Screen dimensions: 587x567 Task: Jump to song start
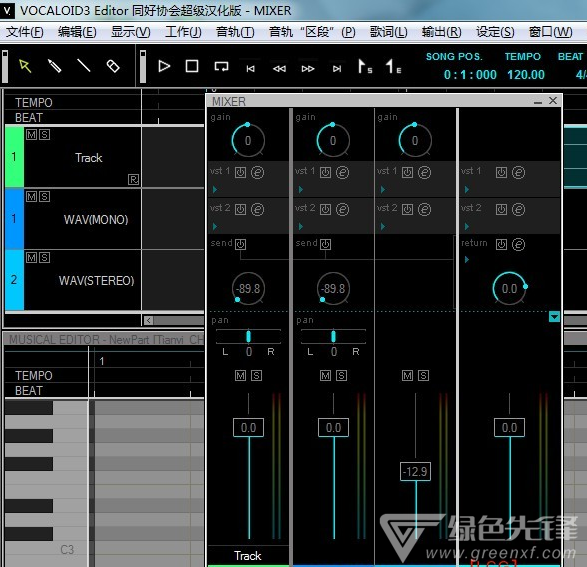point(250,68)
